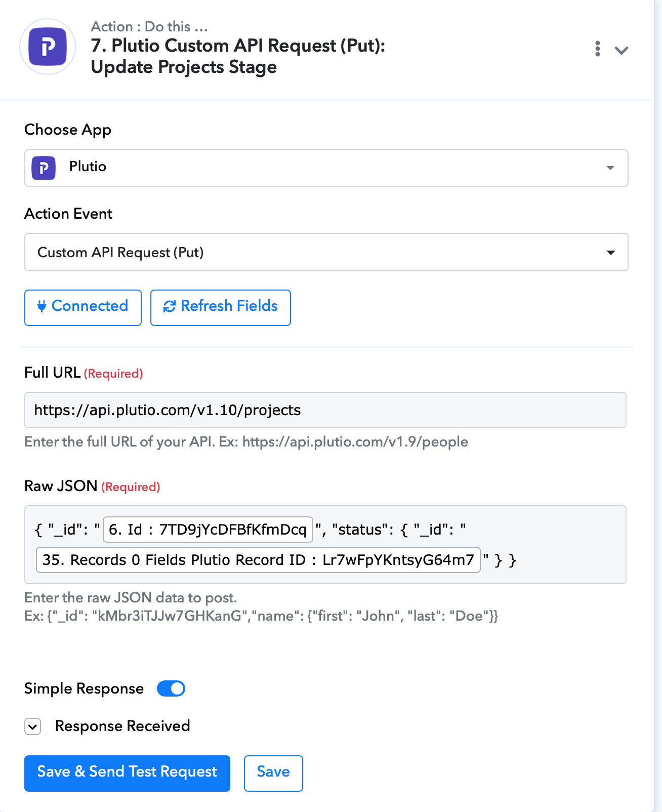Expand the Response Received section
The height and width of the screenshot is (812, 662).
33,727
